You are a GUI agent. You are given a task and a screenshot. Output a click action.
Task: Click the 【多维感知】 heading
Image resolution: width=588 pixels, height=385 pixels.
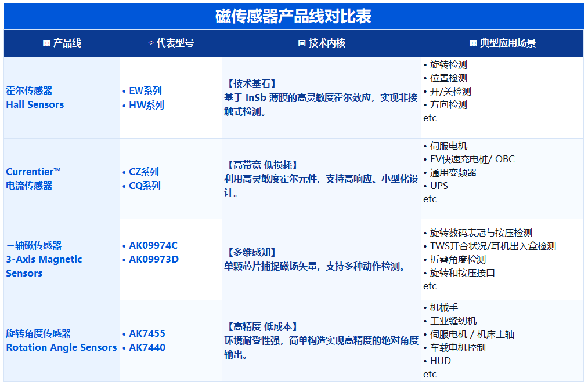252,252
